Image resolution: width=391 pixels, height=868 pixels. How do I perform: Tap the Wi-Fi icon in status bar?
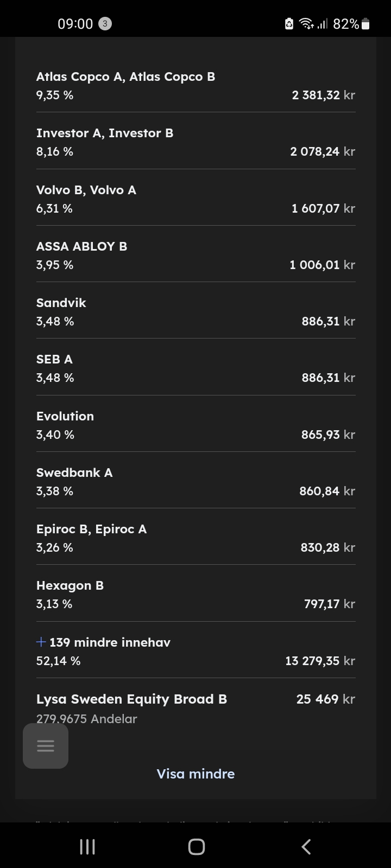pos(306,24)
